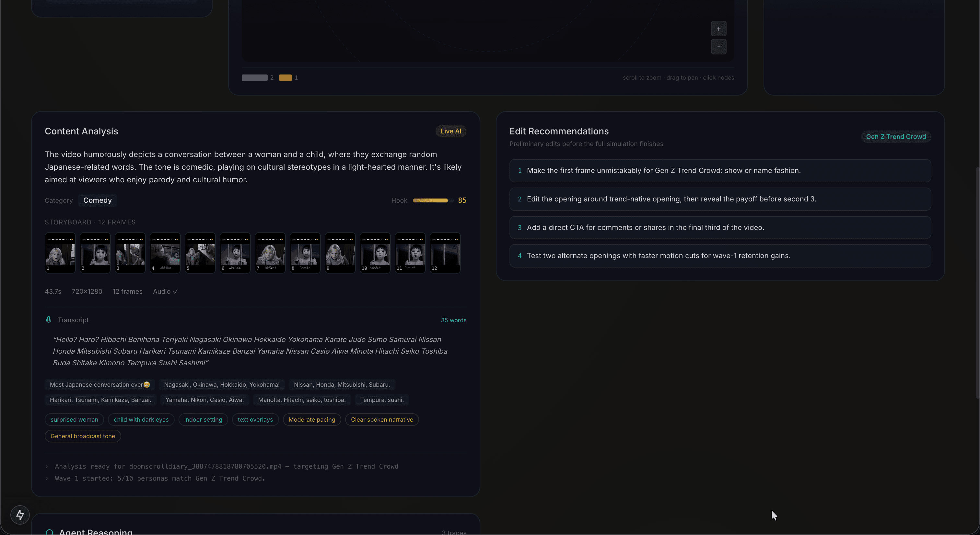
Task: Click the '720×1280' resolution value
Action: pyautogui.click(x=87, y=291)
